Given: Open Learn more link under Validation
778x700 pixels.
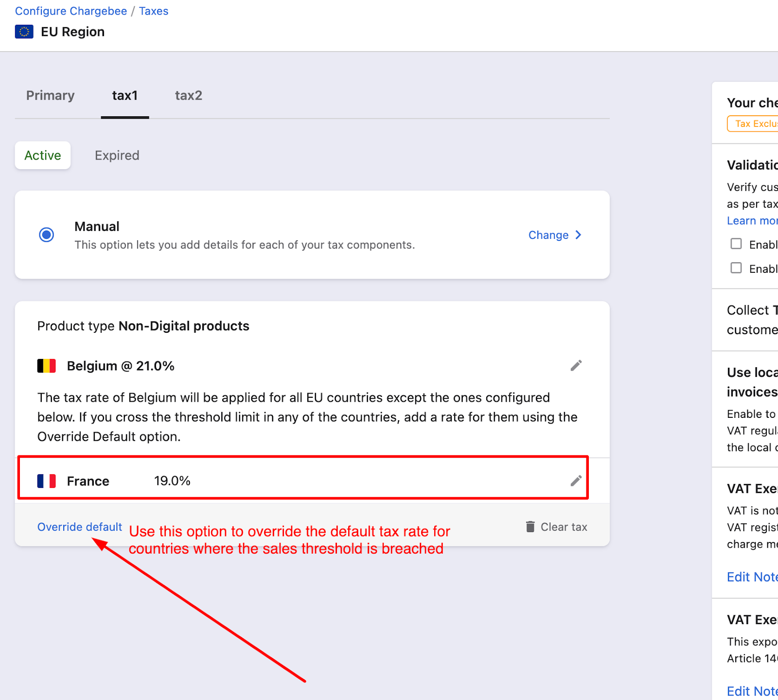Looking at the screenshot, I should pos(752,221).
